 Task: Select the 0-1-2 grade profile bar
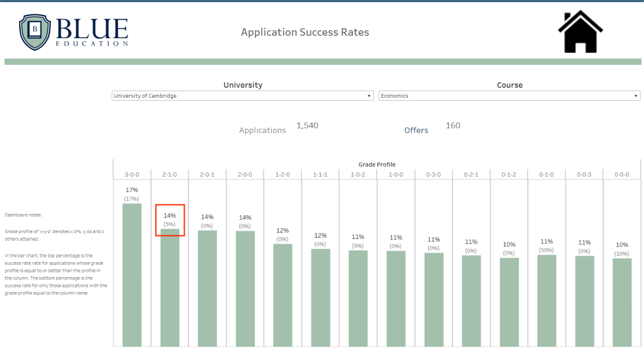tap(509, 302)
